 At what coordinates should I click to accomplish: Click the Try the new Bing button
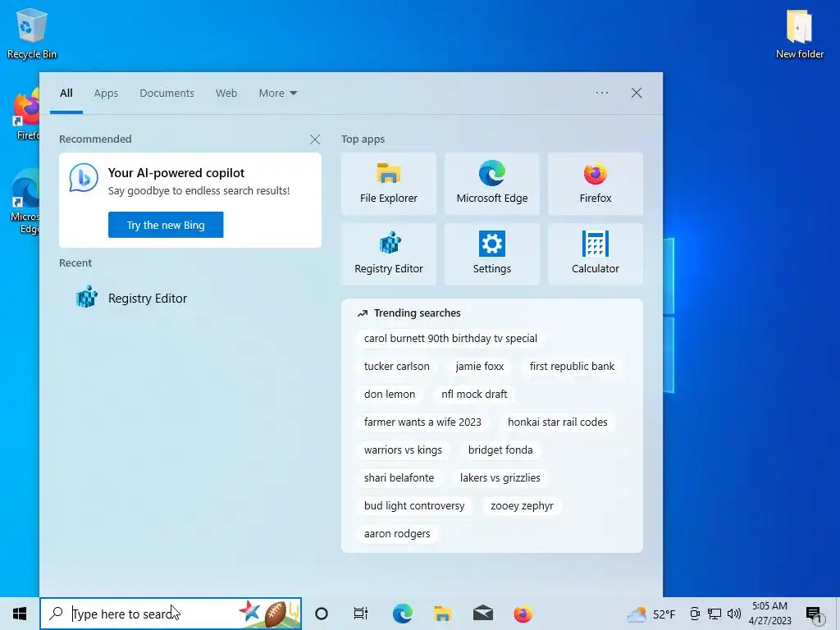click(166, 225)
